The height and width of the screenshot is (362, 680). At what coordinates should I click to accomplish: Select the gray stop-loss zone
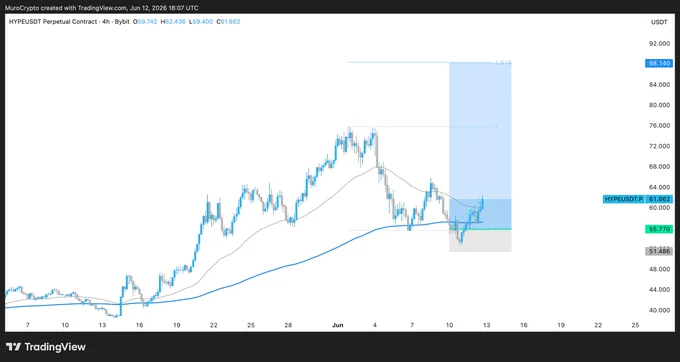(x=480, y=240)
